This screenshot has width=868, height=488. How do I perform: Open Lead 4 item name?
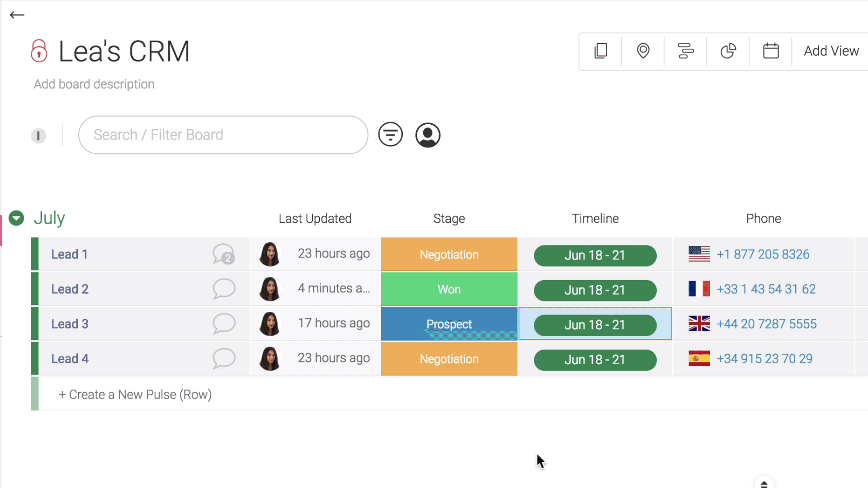coord(70,359)
